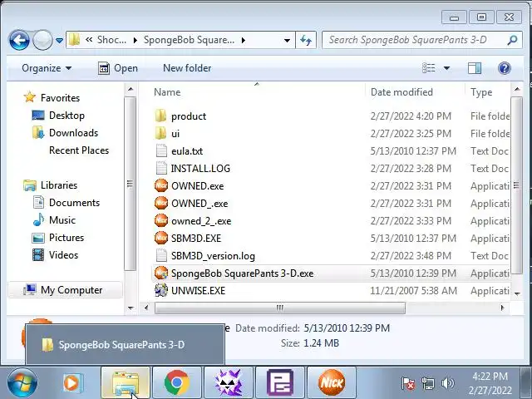Click the navigation pane scroll down arrow
The image size is (532, 399).
[131, 308]
